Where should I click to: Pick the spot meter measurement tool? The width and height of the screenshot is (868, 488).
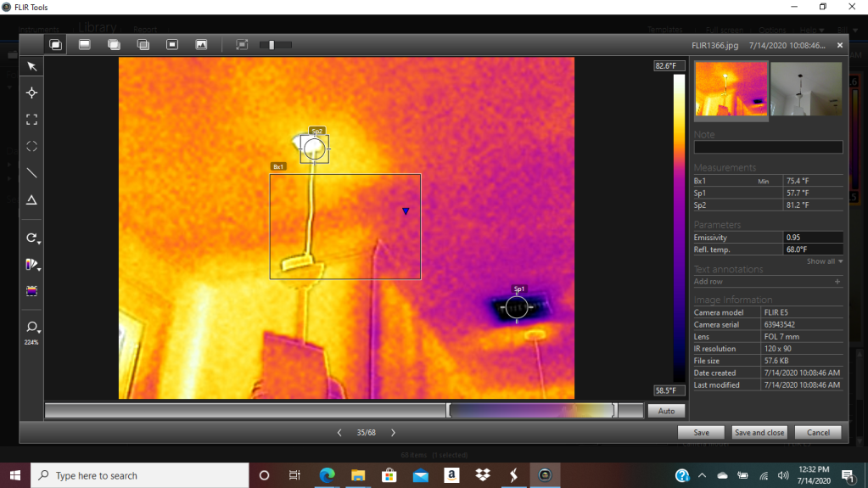[x=32, y=93]
